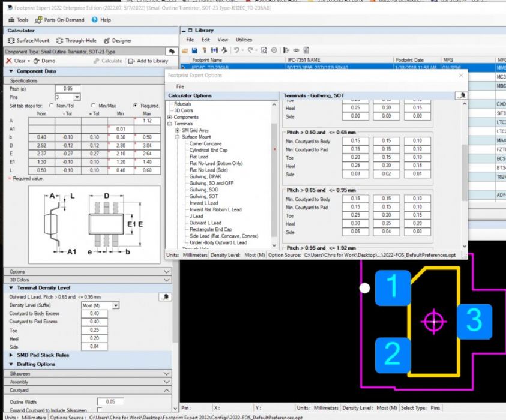Expand the Silkscreen chevron panel
Viewport: 506px width, 420px height.
166,374
